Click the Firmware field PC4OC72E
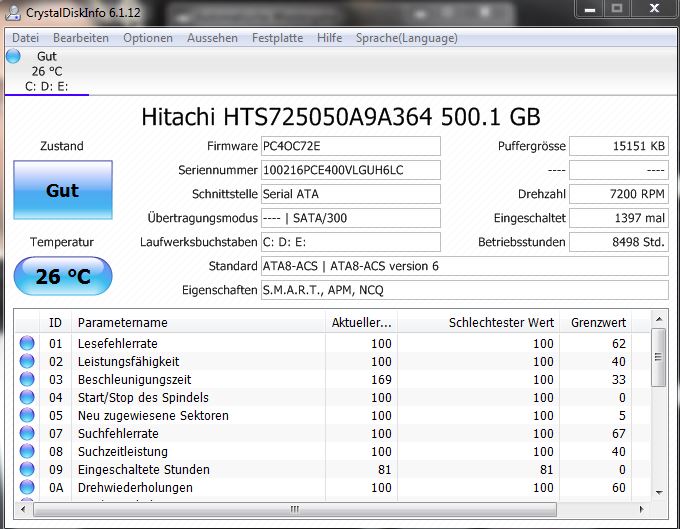Image resolution: width=680 pixels, height=529 pixels. (x=351, y=146)
